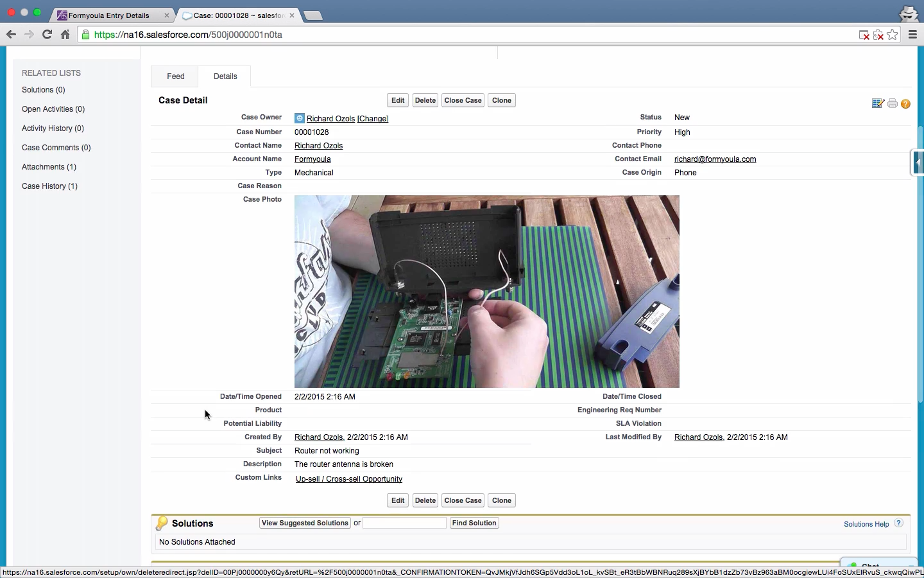Click Close Case button above Case Owner
This screenshot has width=924, height=578.
tap(463, 101)
